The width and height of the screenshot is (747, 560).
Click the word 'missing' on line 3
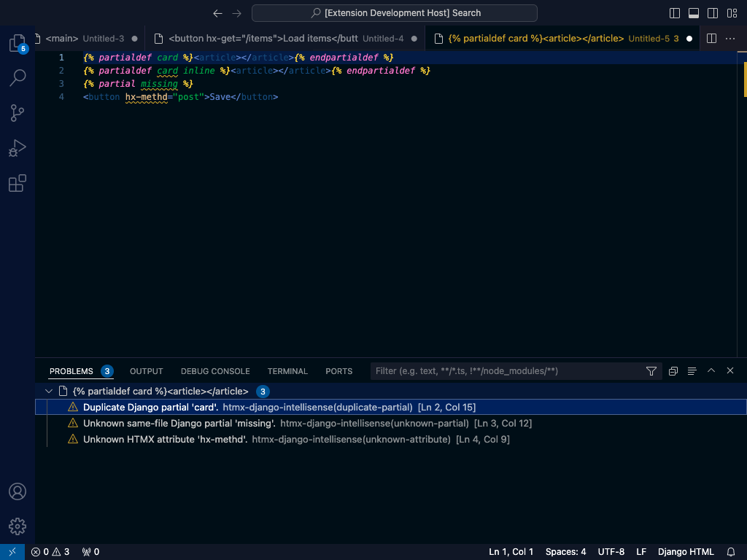click(159, 84)
